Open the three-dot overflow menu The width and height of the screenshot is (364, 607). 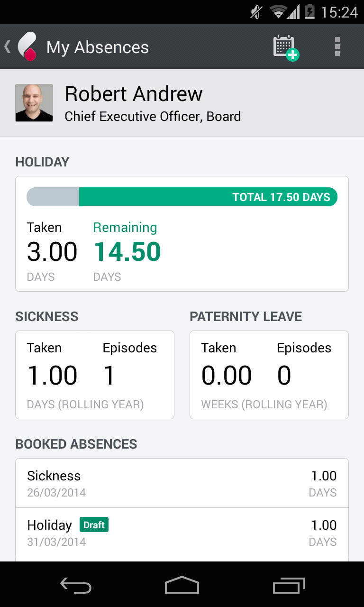337,47
